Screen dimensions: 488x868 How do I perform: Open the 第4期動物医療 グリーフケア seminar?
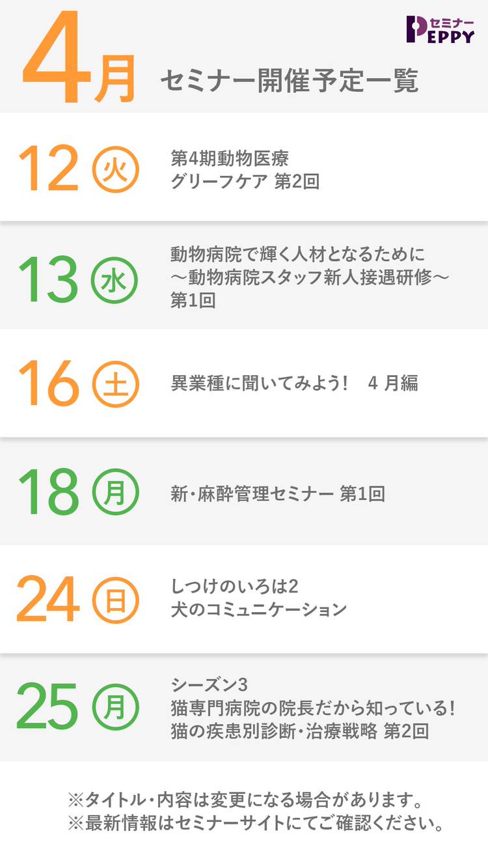(245, 169)
